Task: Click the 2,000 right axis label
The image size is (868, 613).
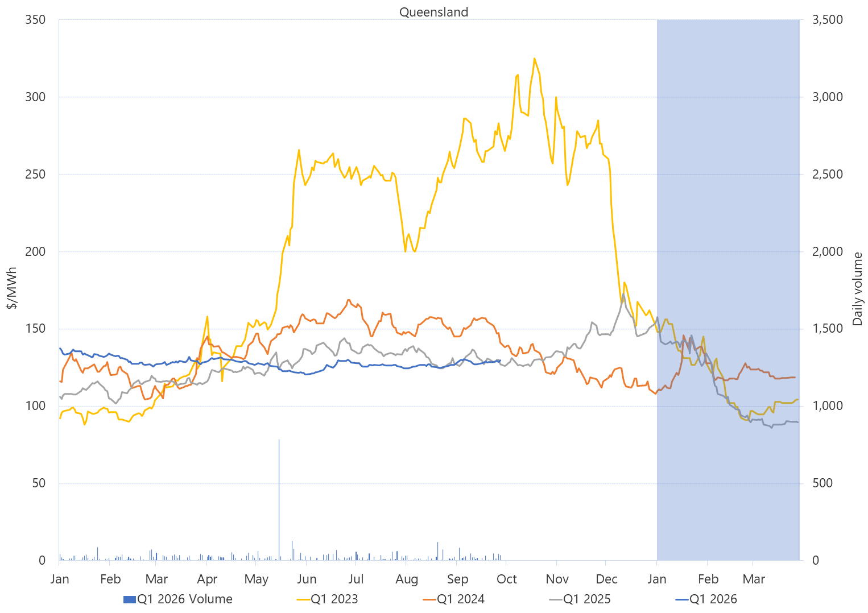Action: tap(827, 251)
